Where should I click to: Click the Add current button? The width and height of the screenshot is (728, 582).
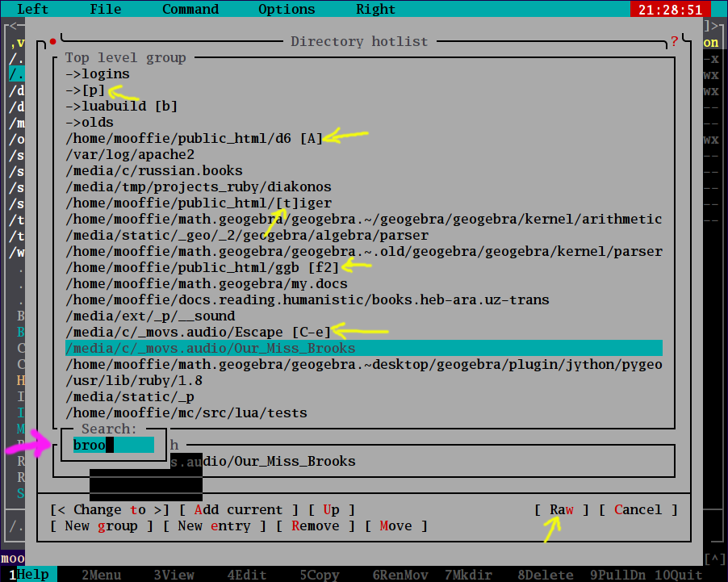[239, 509]
